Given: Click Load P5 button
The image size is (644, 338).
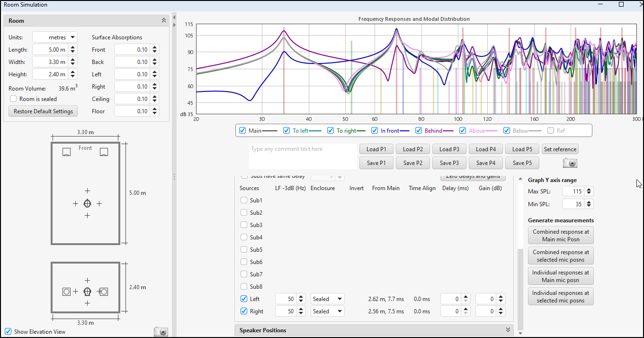Looking at the screenshot, I should [x=522, y=149].
